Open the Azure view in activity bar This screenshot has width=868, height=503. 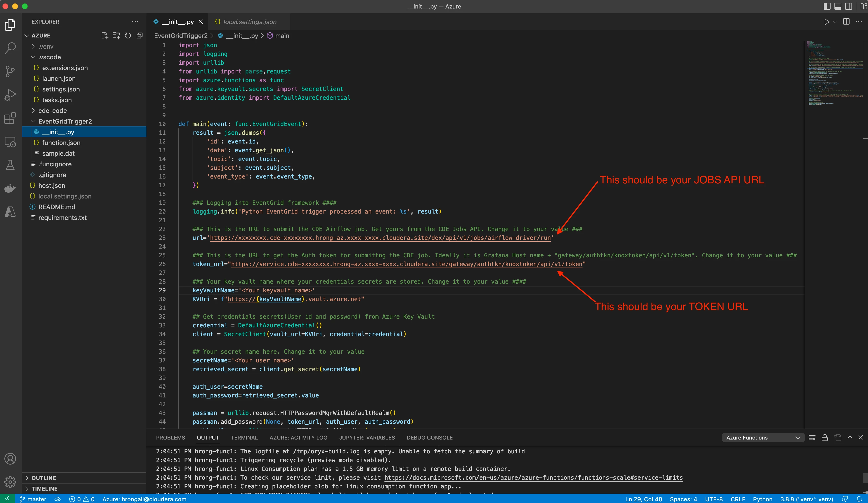point(10,212)
